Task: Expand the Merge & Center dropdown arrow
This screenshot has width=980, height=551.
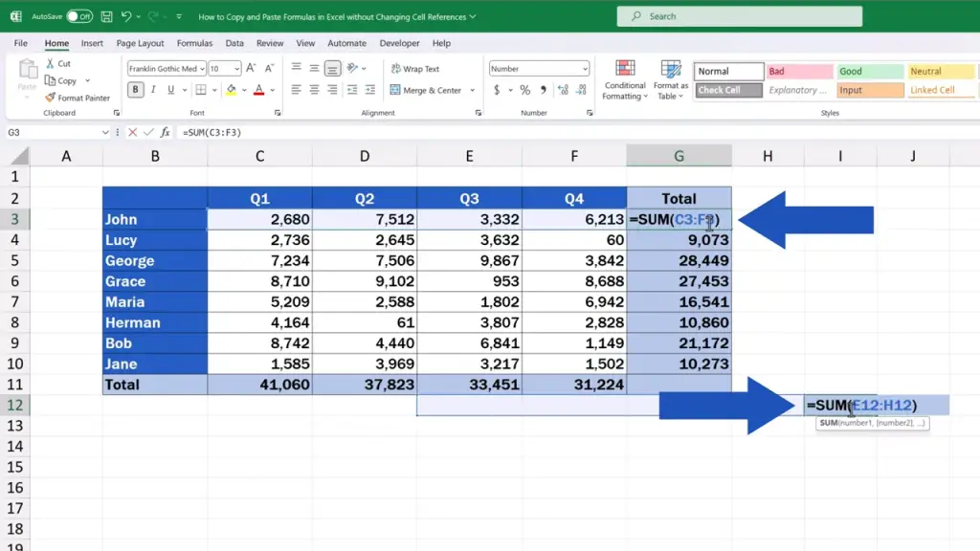Action: coord(473,91)
